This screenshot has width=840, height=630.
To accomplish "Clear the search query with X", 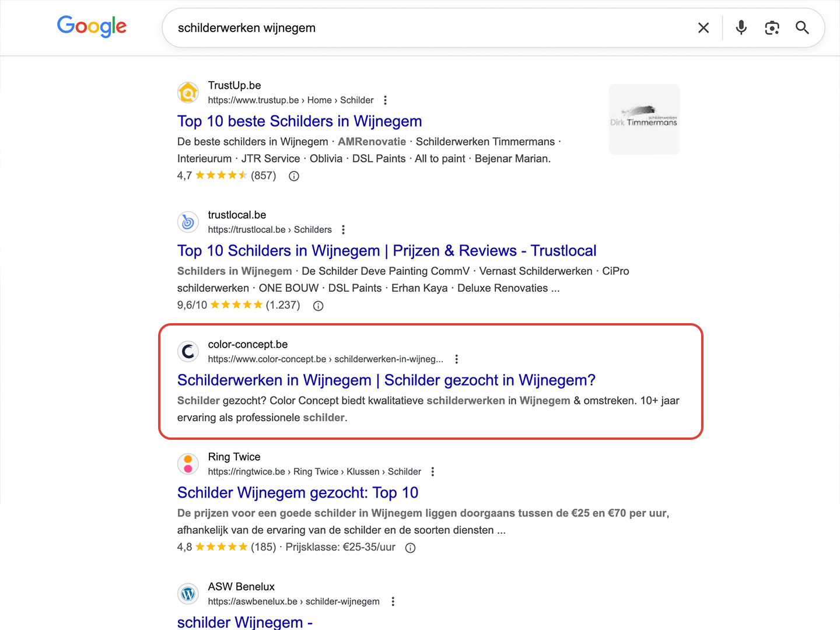I will click(x=703, y=28).
